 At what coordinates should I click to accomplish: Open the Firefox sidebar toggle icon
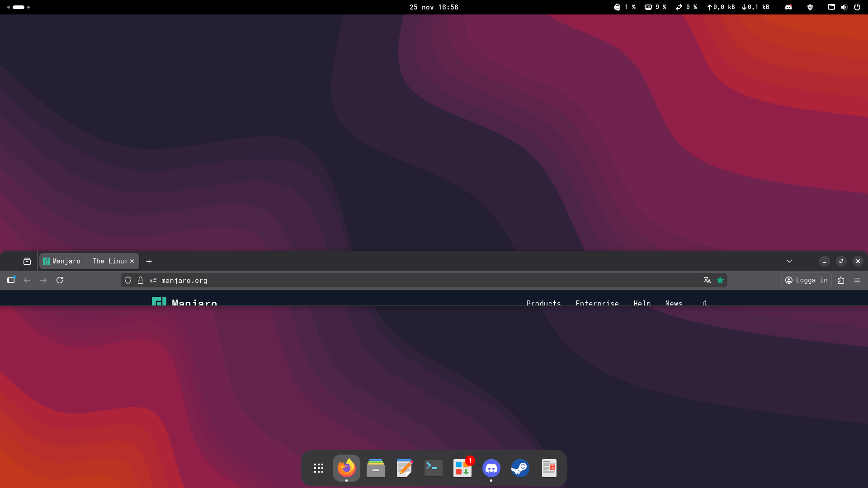coord(11,280)
